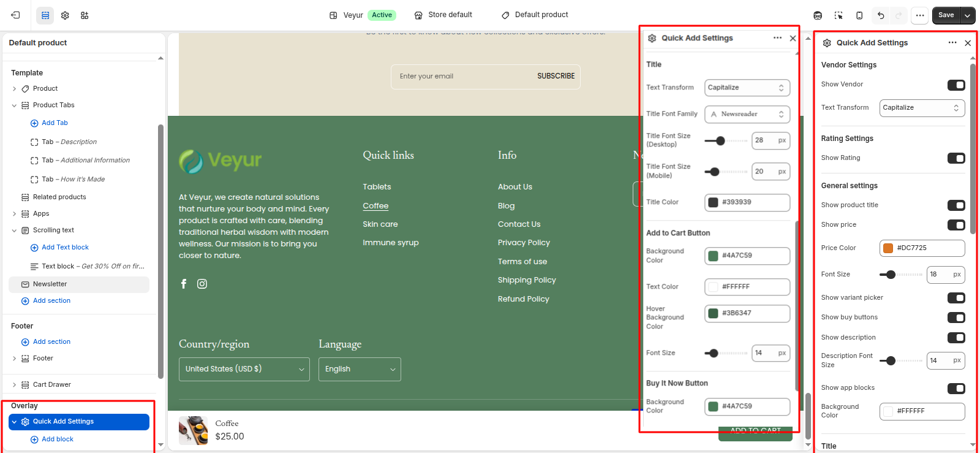The height and width of the screenshot is (453, 980).
Task: Click the Save button
Action: tap(946, 15)
